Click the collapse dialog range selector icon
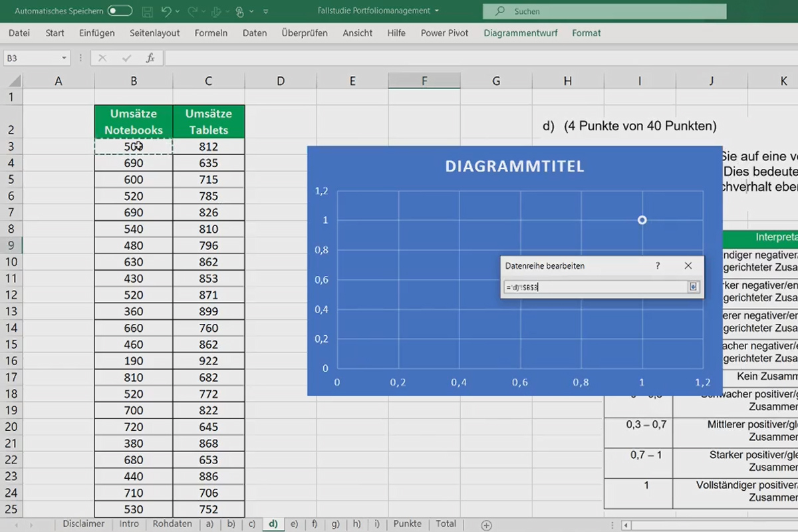 click(692, 287)
